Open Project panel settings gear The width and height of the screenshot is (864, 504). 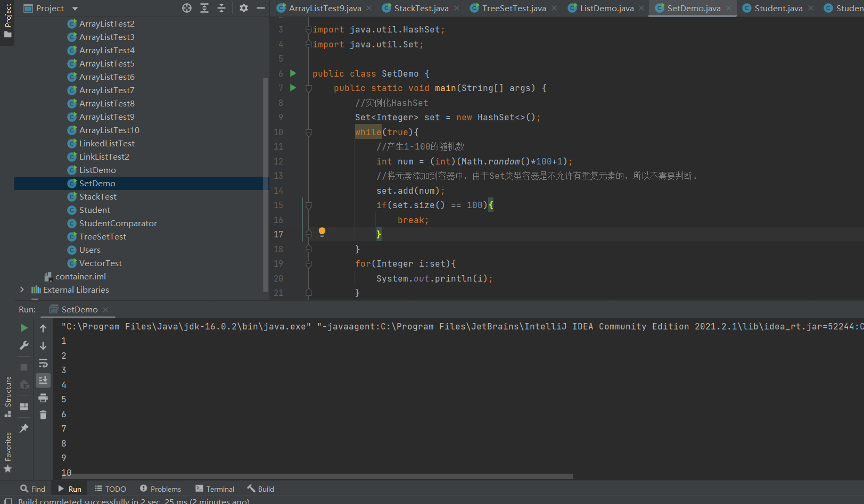pyautogui.click(x=244, y=8)
